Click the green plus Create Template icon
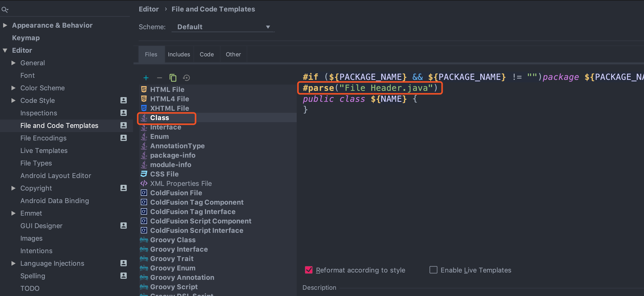Screen dimensions: 644x296 (146, 78)
